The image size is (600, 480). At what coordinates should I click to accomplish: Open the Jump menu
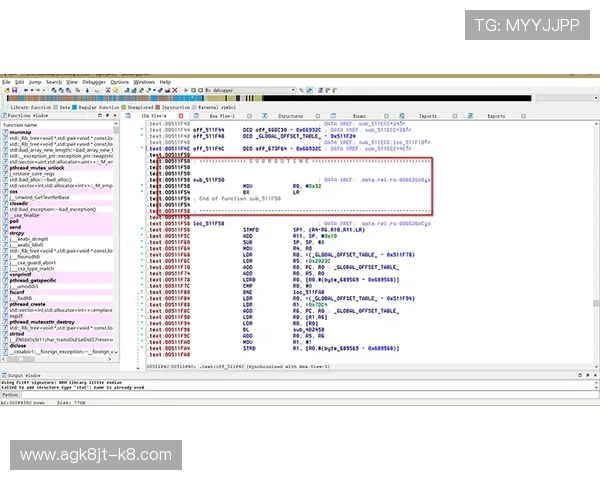tap(35, 82)
